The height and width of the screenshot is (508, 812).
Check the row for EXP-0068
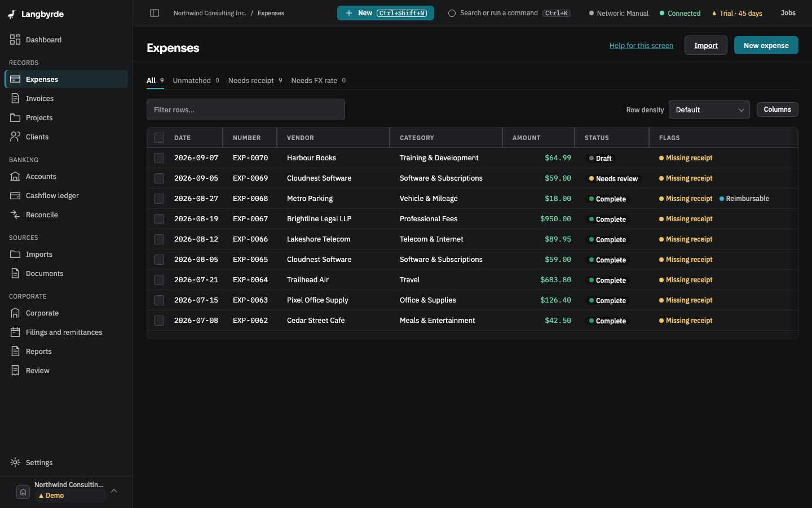(159, 199)
